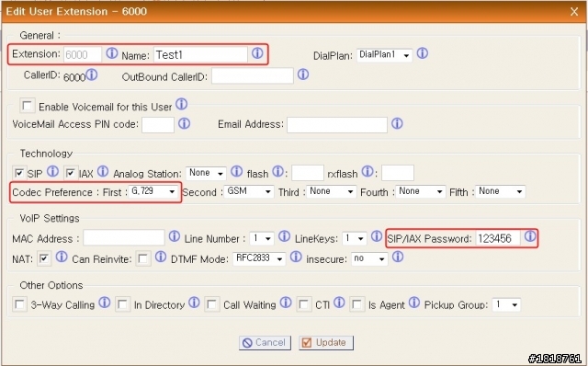
Task: Click the flash value input field
Action: click(308, 173)
